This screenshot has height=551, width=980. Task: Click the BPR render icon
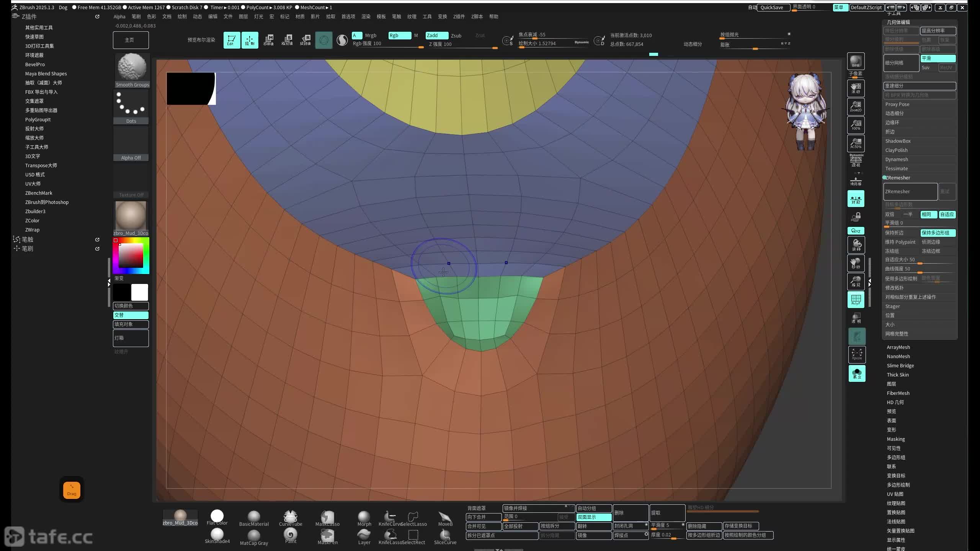click(x=856, y=62)
